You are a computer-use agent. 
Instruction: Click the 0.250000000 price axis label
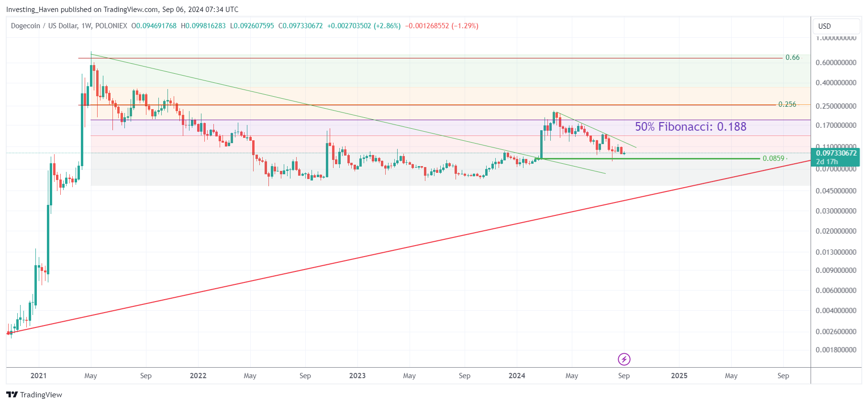click(x=836, y=106)
